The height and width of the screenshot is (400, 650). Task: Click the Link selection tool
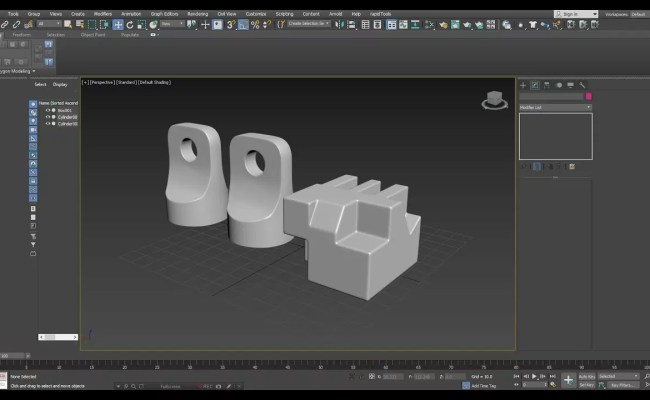[5, 25]
